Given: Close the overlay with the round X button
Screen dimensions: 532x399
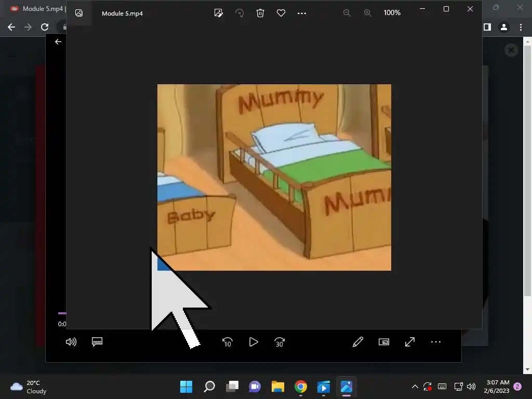Looking at the screenshot, I should coord(511,50).
